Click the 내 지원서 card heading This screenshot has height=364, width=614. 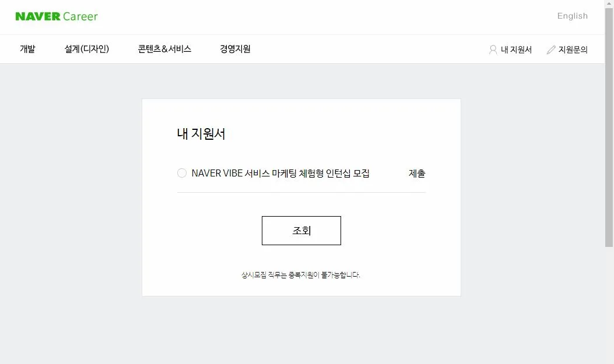coord(201,134)
